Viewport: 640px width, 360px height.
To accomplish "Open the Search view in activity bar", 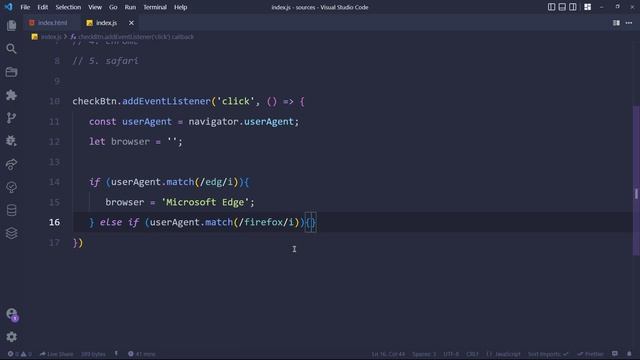I will [x=11, y=49].
